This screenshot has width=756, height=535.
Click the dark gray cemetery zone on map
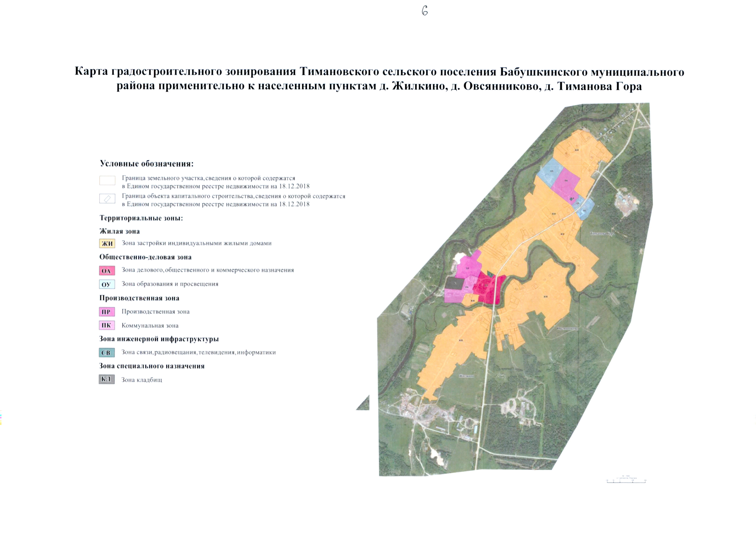454,283
